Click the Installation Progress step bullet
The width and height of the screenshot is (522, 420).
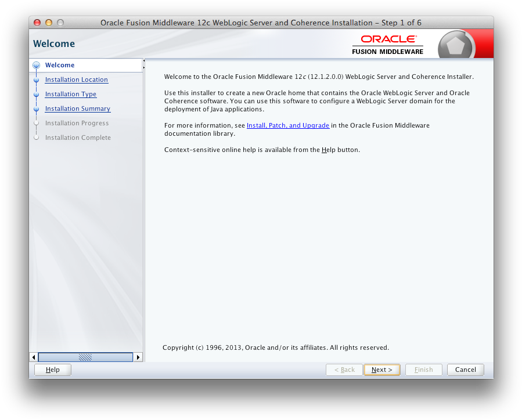[36, 123]
